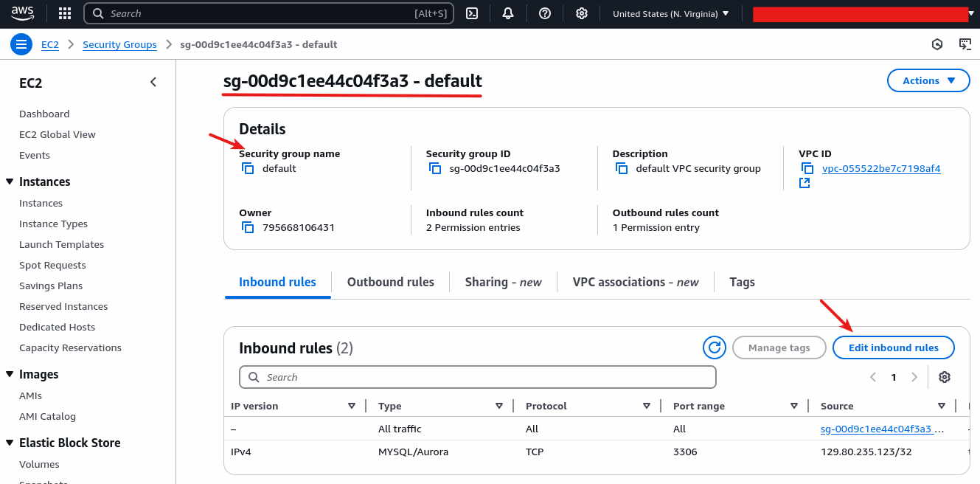Open the Type column filter dropdown

[x=500, y=406]
